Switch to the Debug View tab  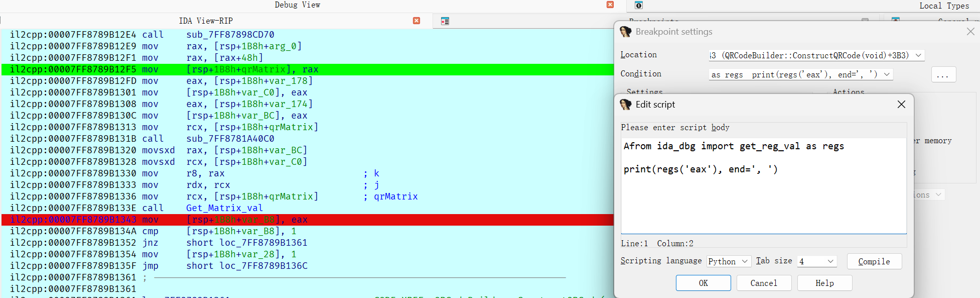(297, 5)
